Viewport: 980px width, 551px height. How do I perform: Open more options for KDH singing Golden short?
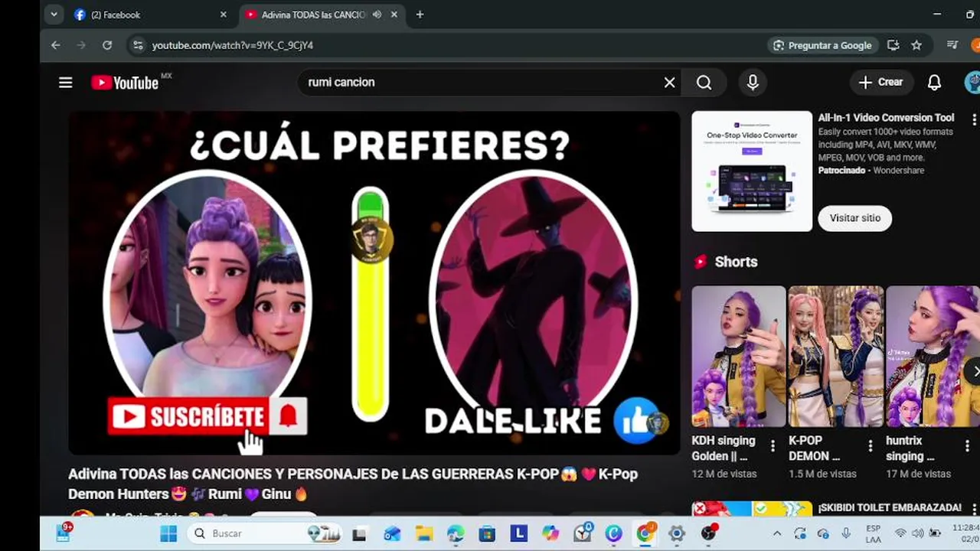click(x=773, y=446)
